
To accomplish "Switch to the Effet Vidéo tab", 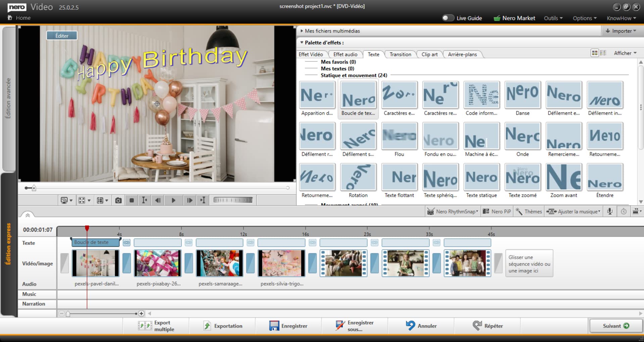I will pos(311,54).
